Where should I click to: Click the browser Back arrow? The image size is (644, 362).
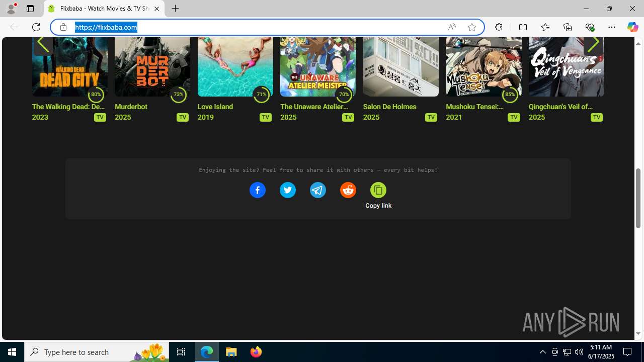[x=14, y=27]
